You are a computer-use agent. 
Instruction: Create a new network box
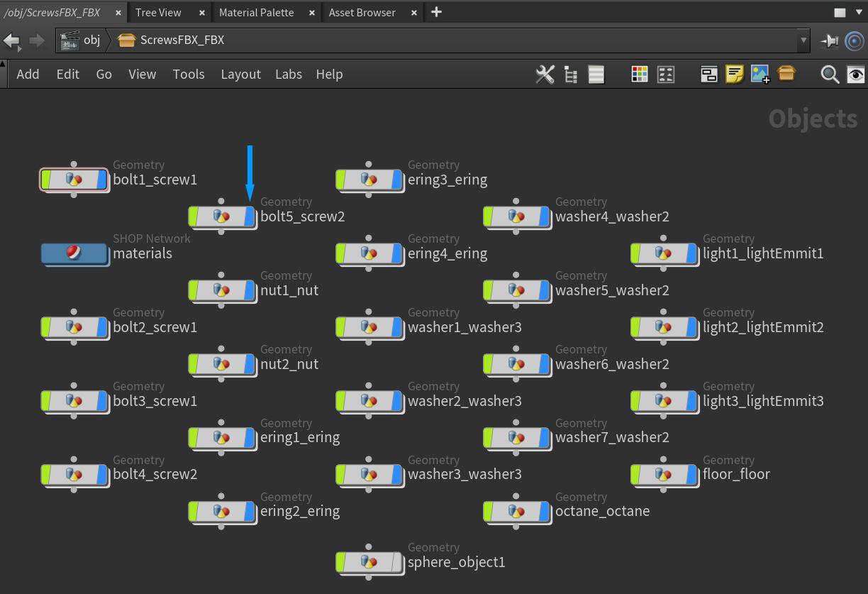708,74
